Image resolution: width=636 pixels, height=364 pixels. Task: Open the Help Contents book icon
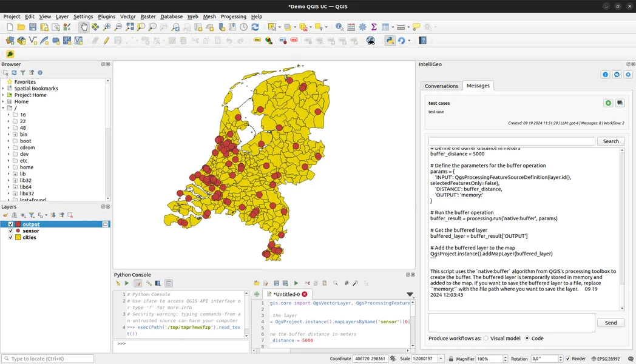click(x=422, y=41)
